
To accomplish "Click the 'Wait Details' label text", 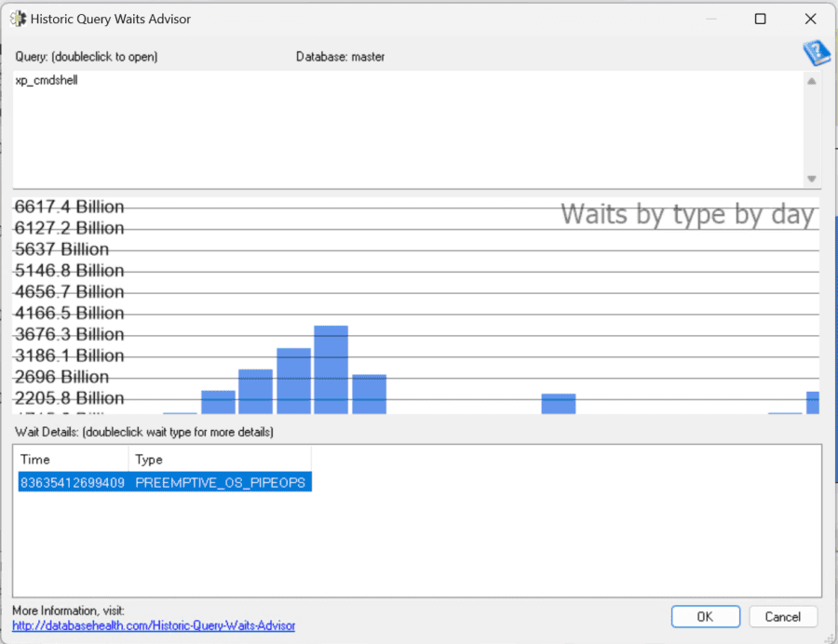I will click(143, 432).
